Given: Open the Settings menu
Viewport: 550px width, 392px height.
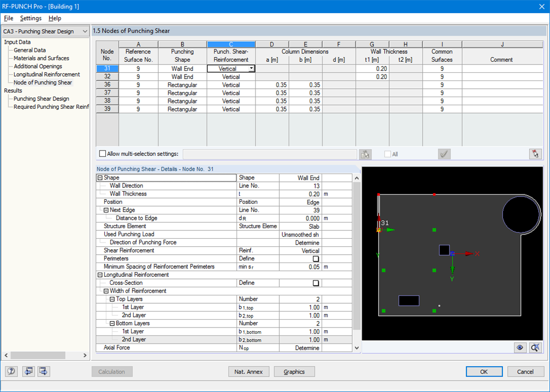Looking at the screenshot, I should pyautogui.click(x=30, y=18).
